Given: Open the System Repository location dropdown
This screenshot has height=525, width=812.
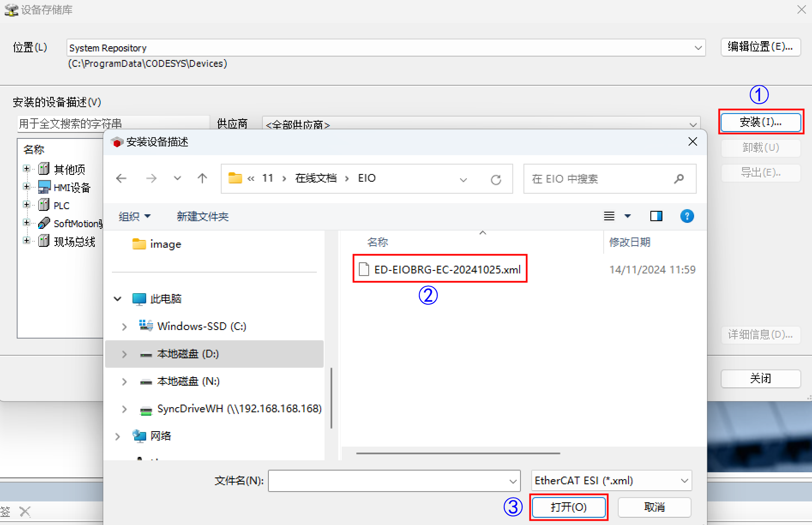Looking at the screenshot, I should 698,48.
